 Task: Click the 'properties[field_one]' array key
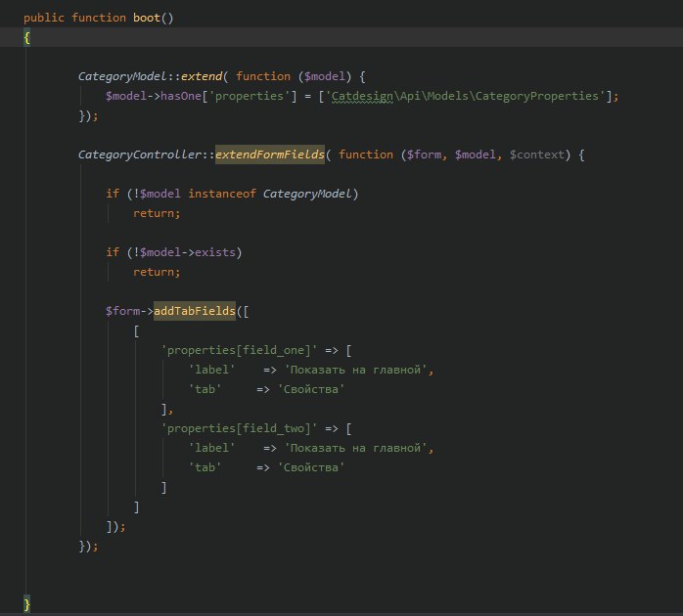239,350
